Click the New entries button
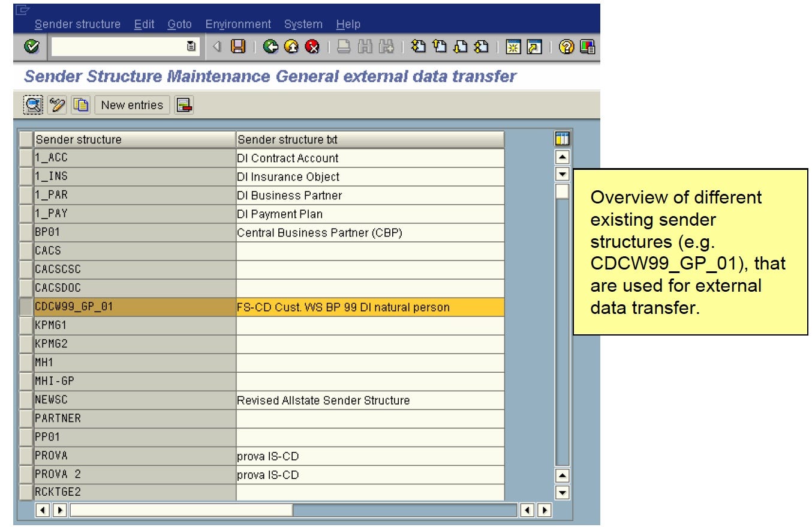The height and width of the screenshot is (527, 812). coord(132,105)
